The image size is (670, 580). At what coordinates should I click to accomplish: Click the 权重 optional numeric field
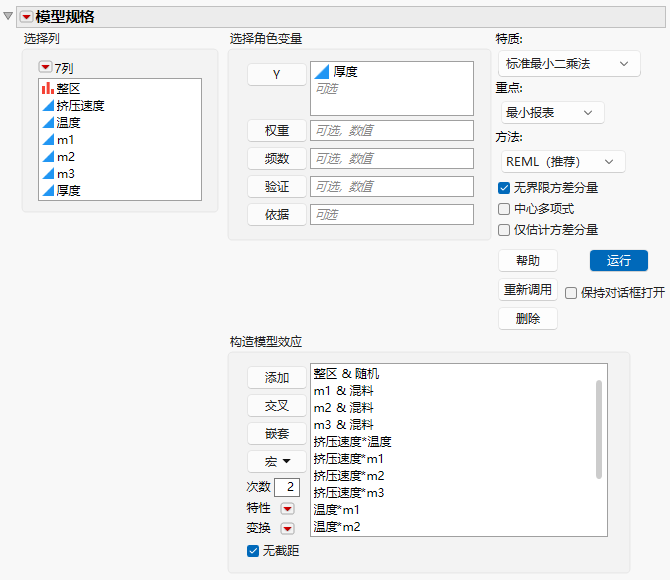point(392,130)
